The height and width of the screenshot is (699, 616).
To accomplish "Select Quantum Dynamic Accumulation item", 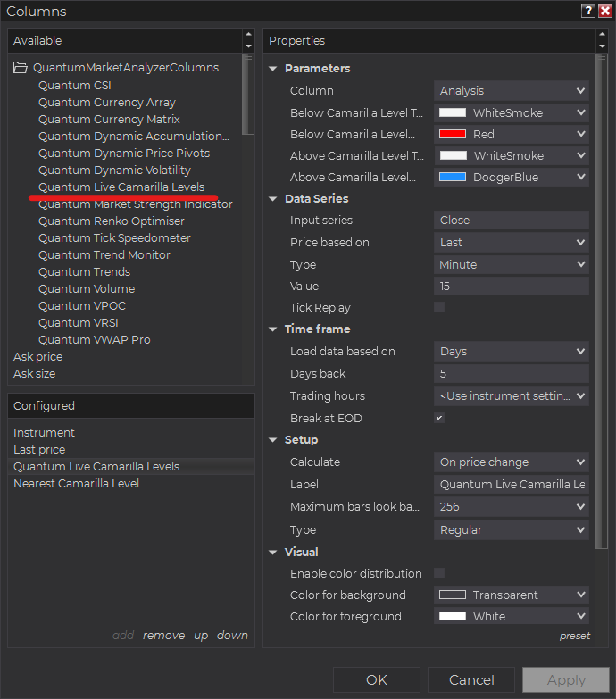I will point(134,136).
